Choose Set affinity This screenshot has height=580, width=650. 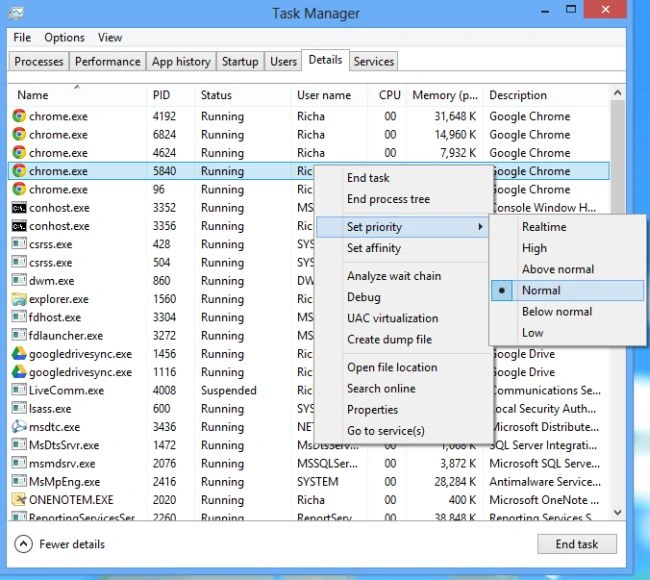[x=402, y=248]
